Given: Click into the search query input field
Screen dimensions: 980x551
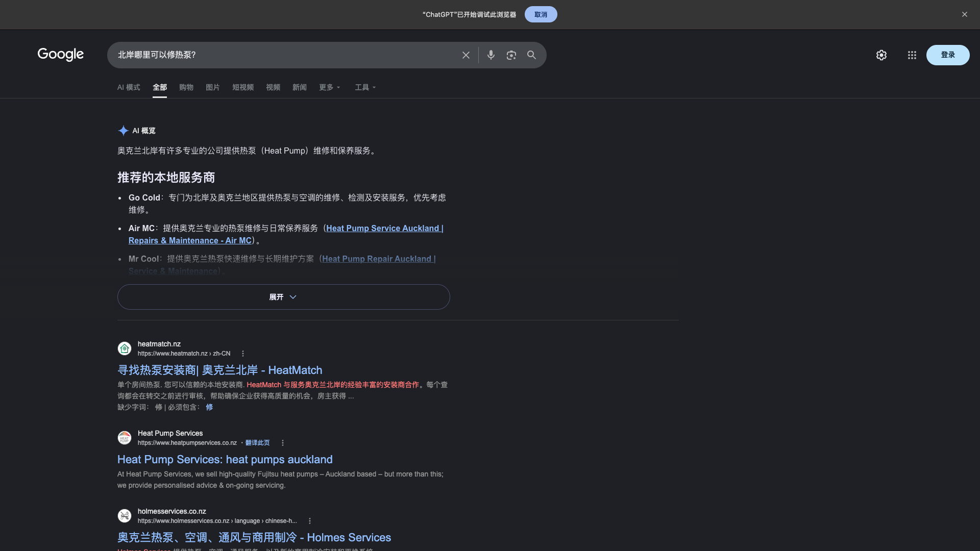Looking at the screenshot, I should tap(283, 55).
